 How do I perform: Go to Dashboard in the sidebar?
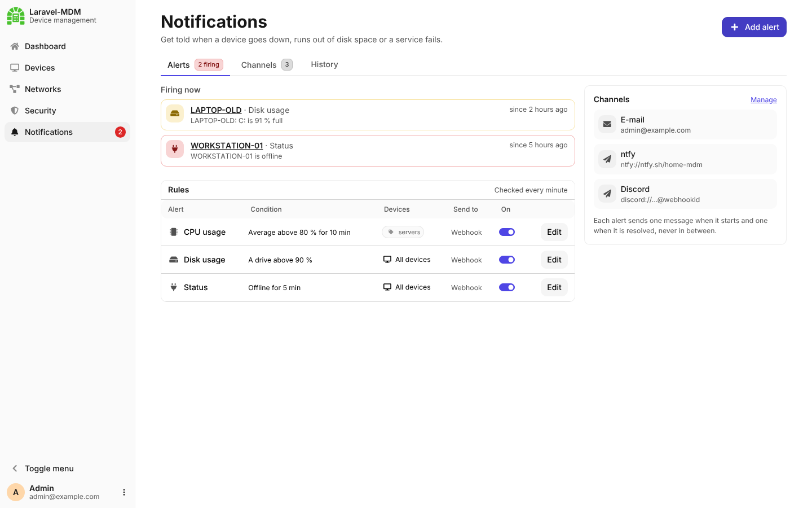click(x=67, y=46)
